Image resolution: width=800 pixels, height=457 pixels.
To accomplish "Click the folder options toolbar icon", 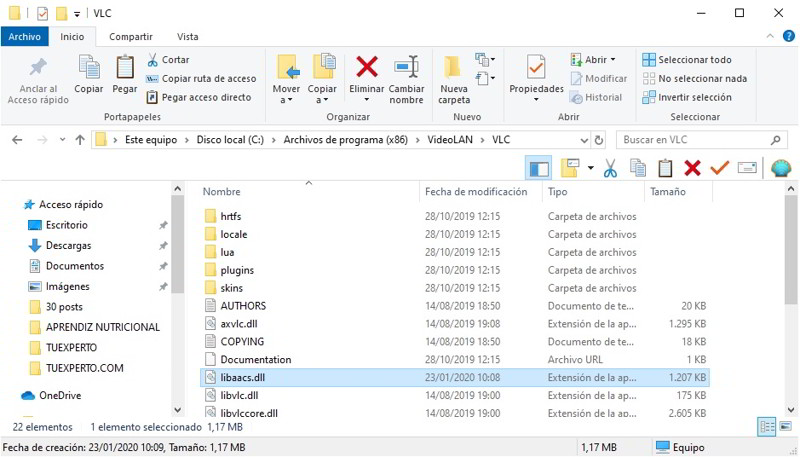I will (x=570, y=168).
